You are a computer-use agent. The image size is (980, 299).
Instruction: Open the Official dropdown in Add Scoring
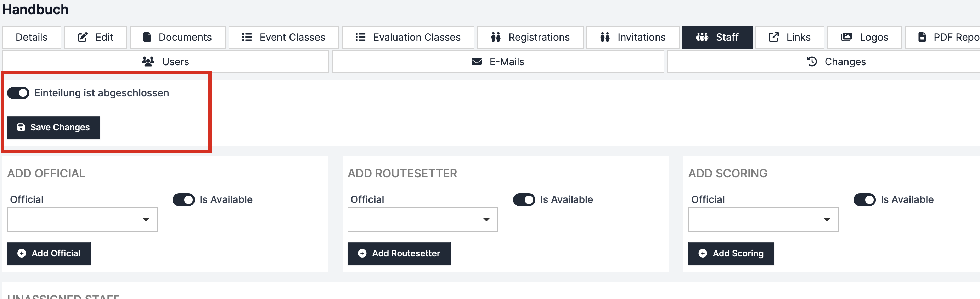[763, 220]
